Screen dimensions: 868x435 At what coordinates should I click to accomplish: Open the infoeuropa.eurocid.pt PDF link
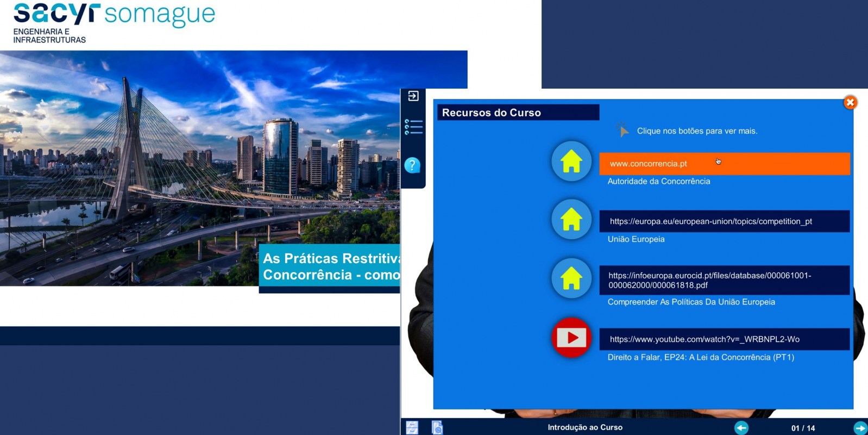tap(724, 280)
